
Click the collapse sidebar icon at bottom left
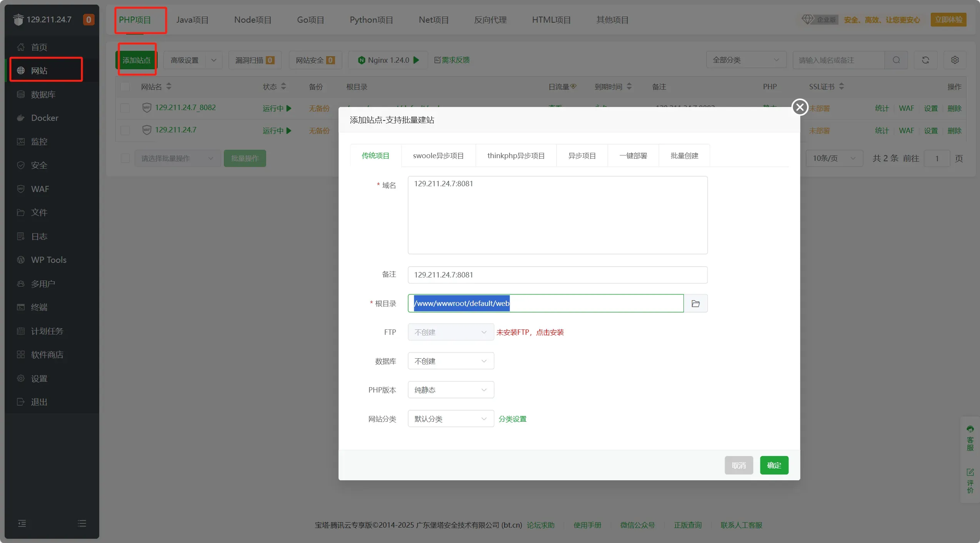22,523
